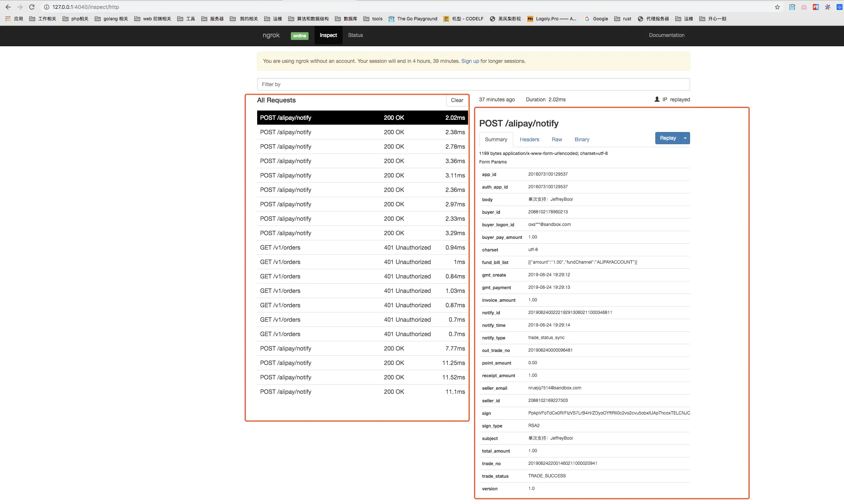Click the browser back arrow
This screenshot has width=844, height=504.
tap(8, 7)
